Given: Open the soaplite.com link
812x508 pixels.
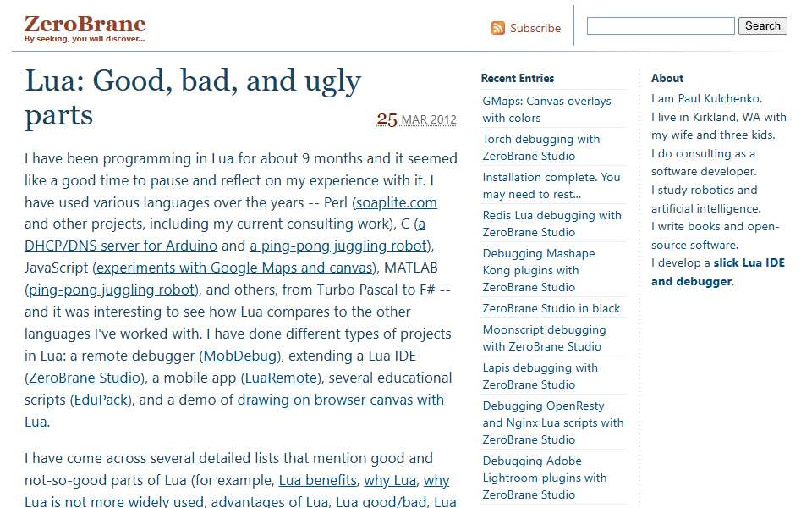Looking at the screenshot, I should point(396,202).
